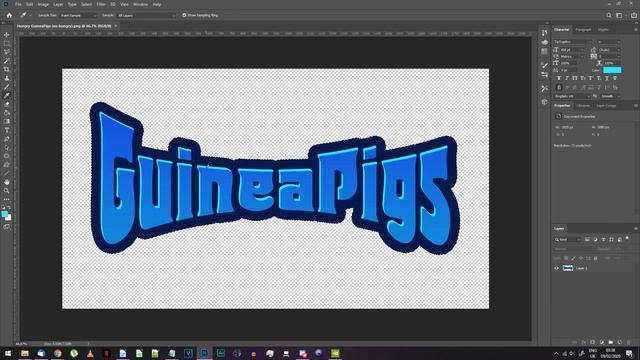Hide Layer 1 using its eye icon
640x360 pixels.
tap(556, 268)
